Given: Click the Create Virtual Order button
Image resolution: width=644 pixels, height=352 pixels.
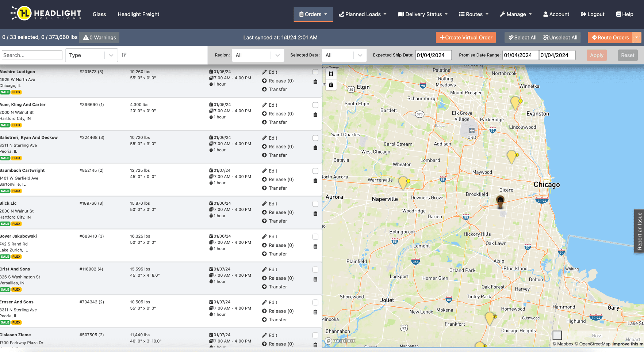Looking at the screenshot, I should [x=466, y=38].
